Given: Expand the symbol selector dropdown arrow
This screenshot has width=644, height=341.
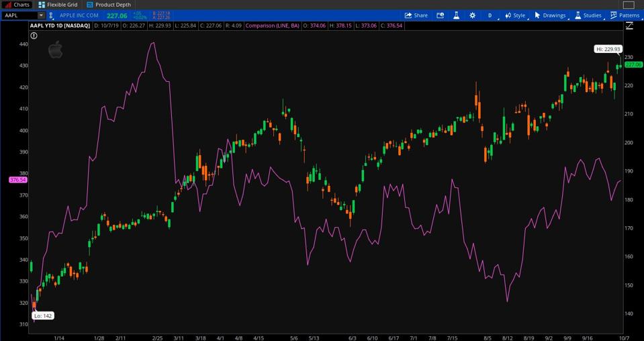Looking at the screenshot, I should point(41,15).
